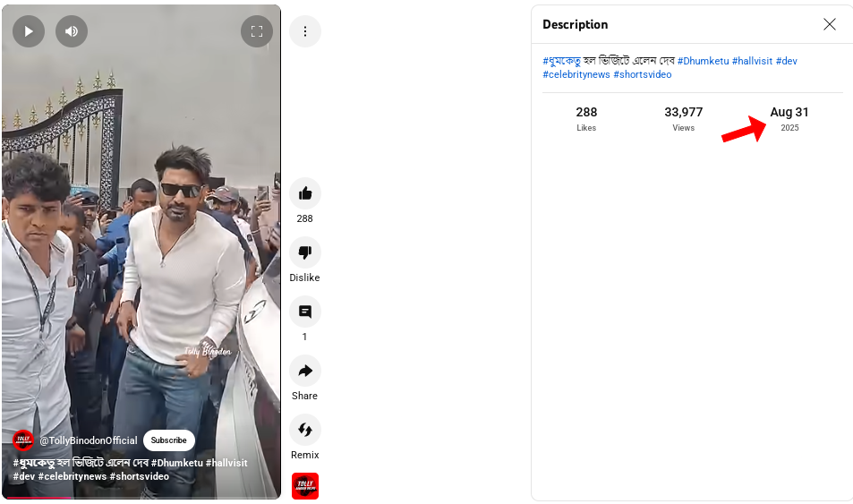Share this Short video
Image resolution: width=853 pixels, height=504 pixels.
[x=305, y=371]
